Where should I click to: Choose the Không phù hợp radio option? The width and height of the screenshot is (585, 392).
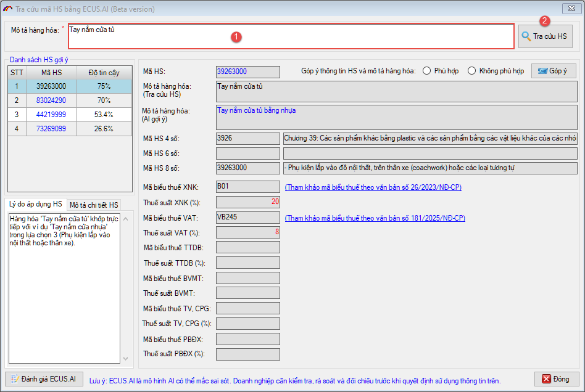point(472,71)
